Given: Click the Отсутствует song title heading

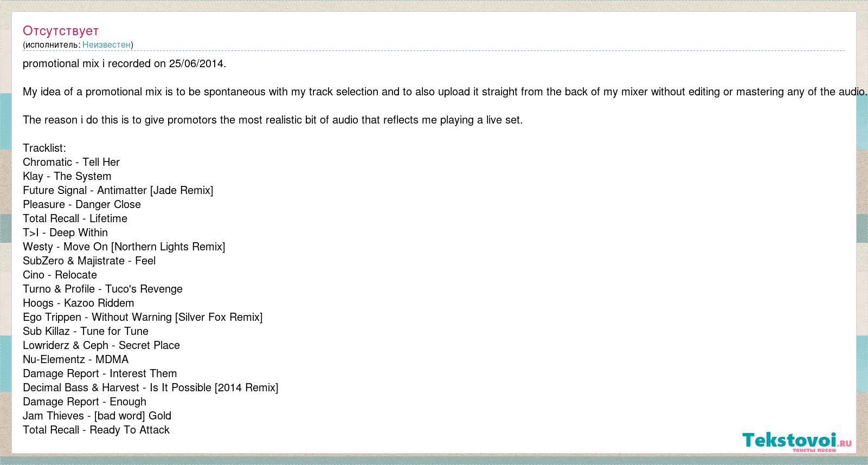Looking at the screenshot, I should [x=61, y=30].
